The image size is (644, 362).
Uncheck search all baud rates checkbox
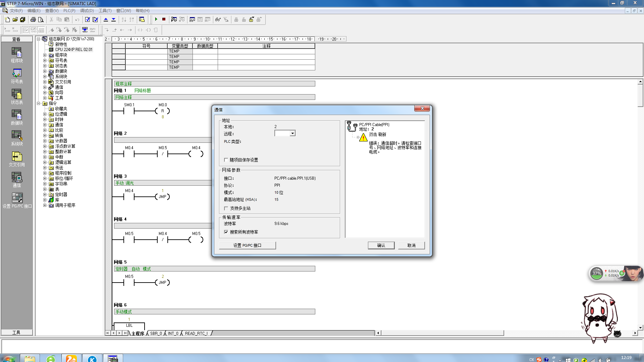(226, 232)
